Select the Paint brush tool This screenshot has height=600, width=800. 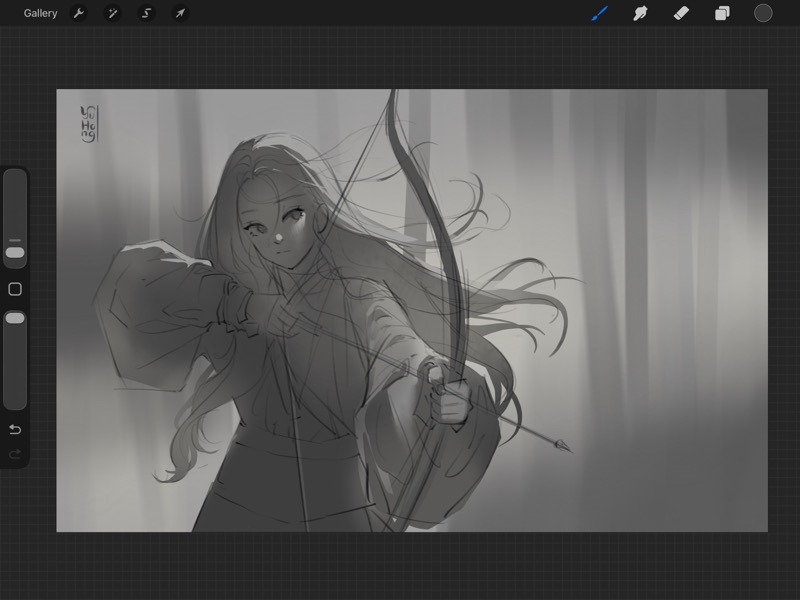(600, 13)
